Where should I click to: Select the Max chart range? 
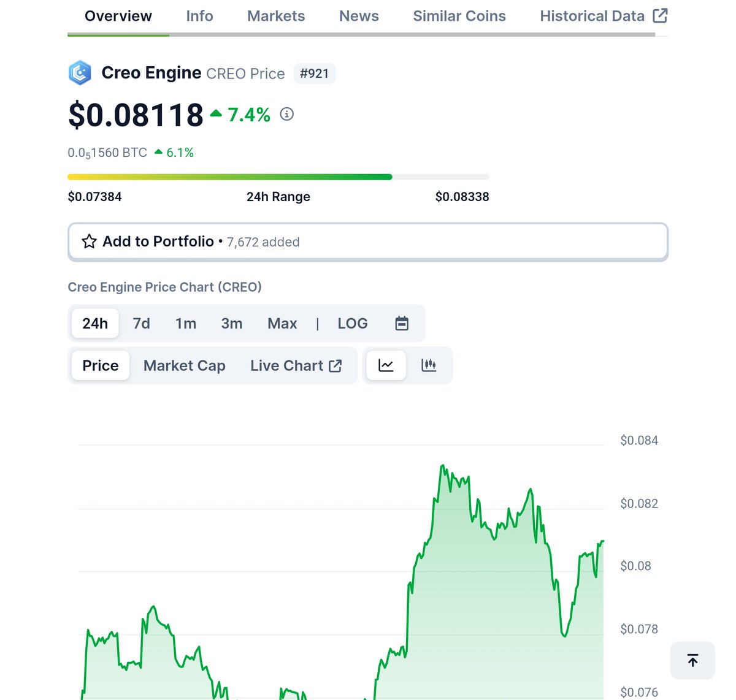(x=282, y=324)
